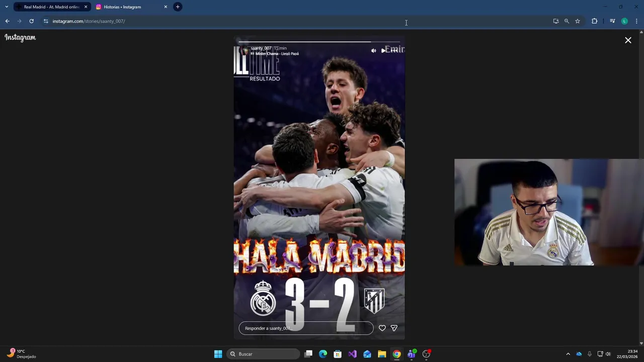Reload the current page

click(x=31, y=21)
